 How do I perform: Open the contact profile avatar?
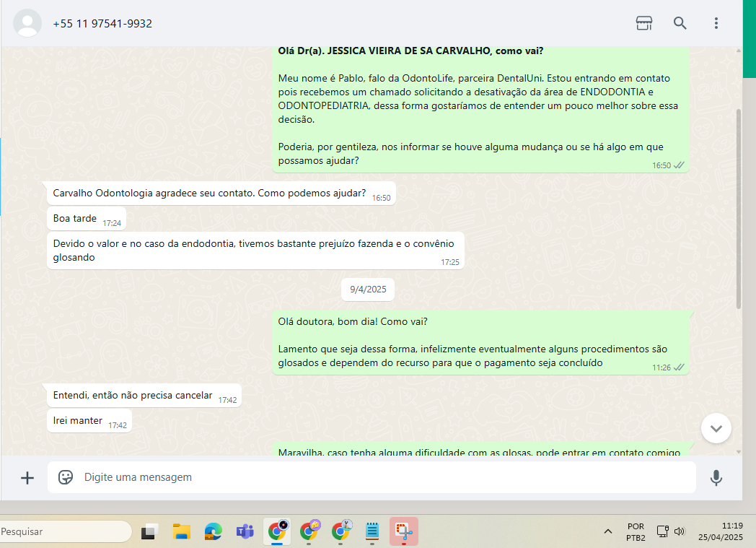click(x=27, y=23)
